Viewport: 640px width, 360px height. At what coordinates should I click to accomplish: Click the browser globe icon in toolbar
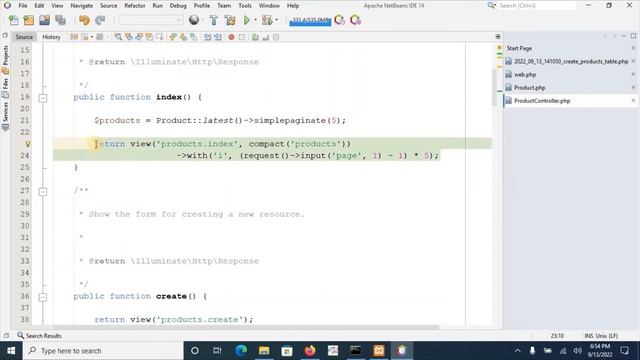[194, 20]
